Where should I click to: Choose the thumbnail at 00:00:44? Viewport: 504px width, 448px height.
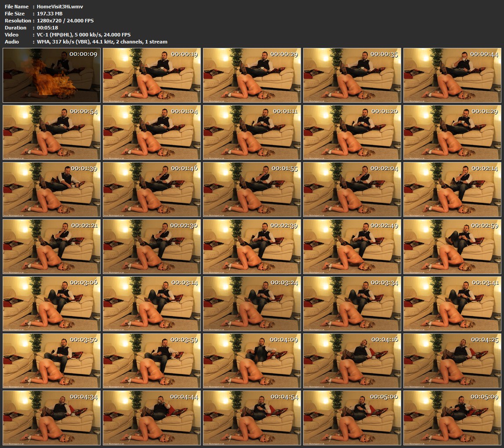(452, 75)
